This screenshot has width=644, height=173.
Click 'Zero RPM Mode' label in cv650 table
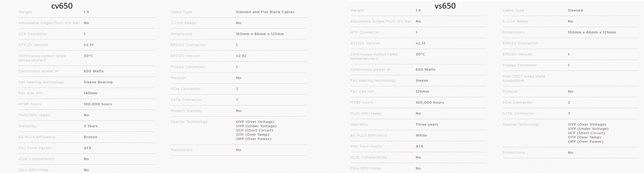tap(34, 170)
